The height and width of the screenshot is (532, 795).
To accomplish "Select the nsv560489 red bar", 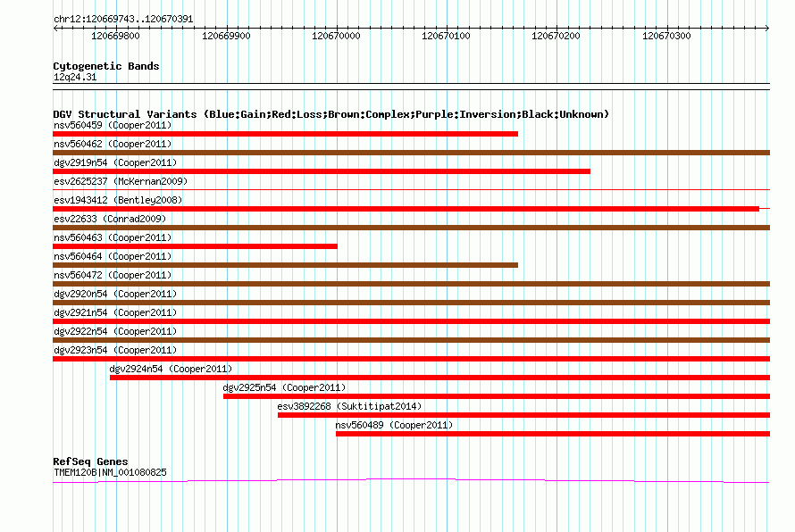I will (x=553, y=434).
